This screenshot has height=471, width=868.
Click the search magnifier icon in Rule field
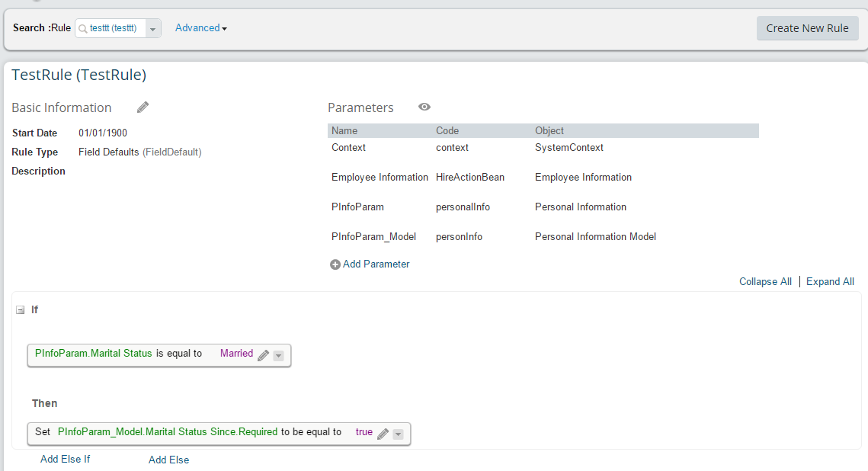coord(83,29)
